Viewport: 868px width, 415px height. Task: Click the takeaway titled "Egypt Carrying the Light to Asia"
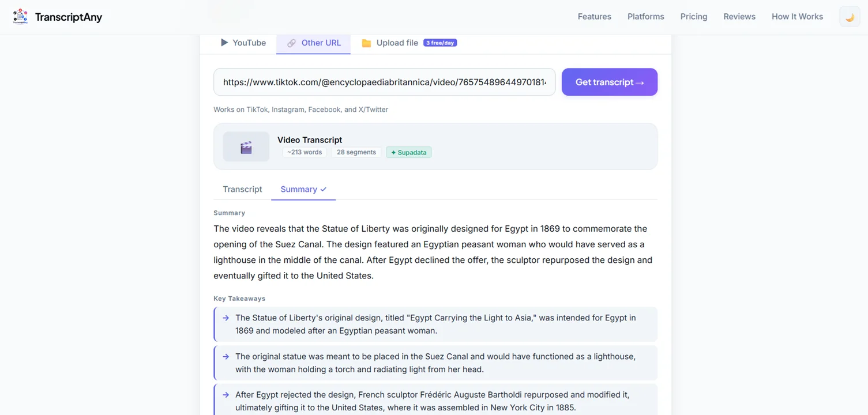pyautogui.click(x=435, y=324)
